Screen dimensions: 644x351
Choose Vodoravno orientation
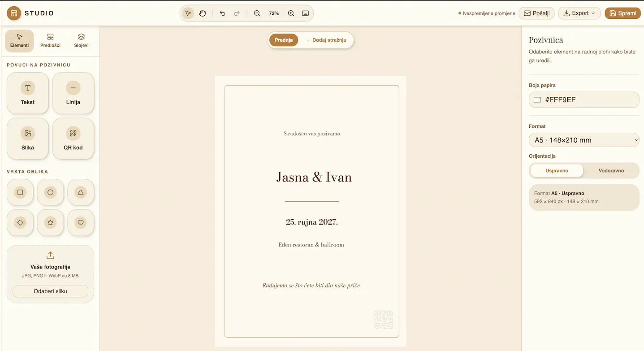611,171
